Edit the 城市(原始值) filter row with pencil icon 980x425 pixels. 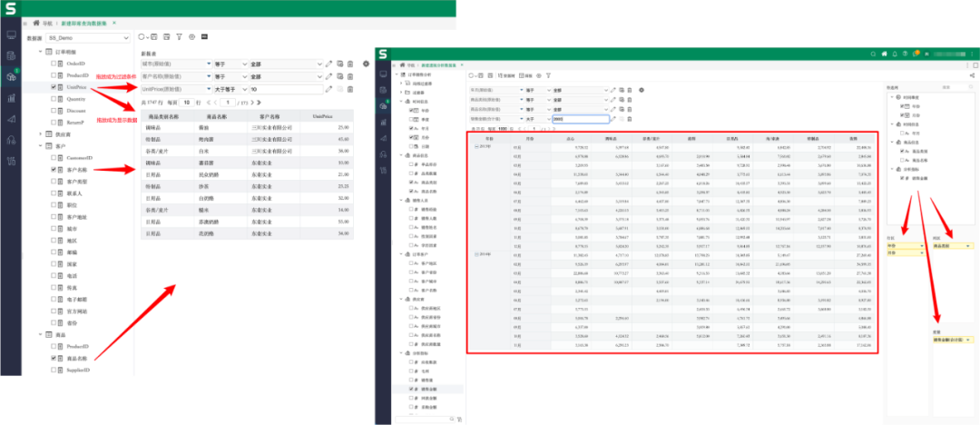[328, 64]
